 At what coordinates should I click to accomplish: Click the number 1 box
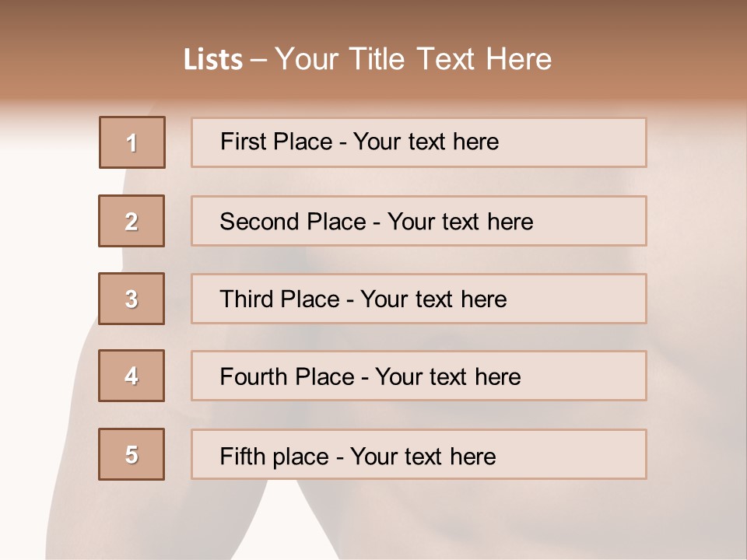(x=132, y=142)
